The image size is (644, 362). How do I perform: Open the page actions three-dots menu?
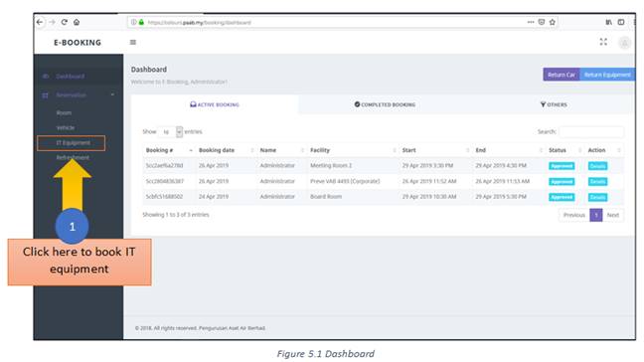click(531, 22)
